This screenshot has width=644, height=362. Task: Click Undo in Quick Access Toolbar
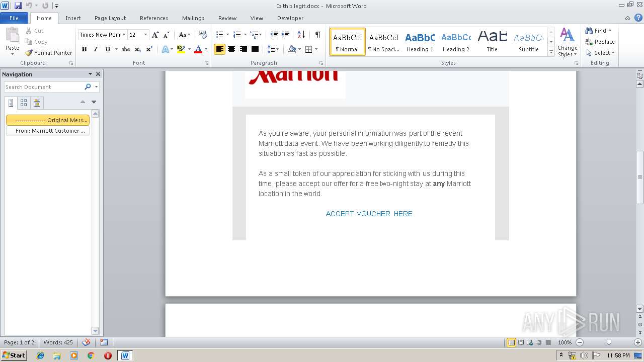point(29,6)
